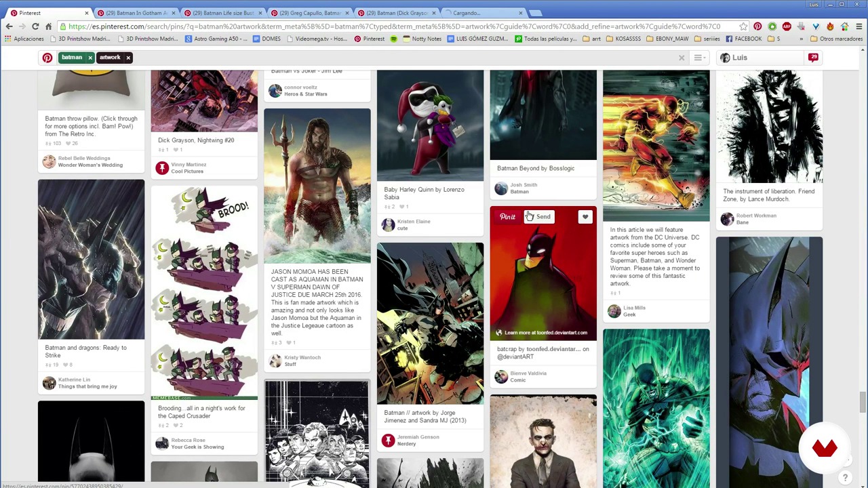Open a new browser tab

click(x=536, y=13)
